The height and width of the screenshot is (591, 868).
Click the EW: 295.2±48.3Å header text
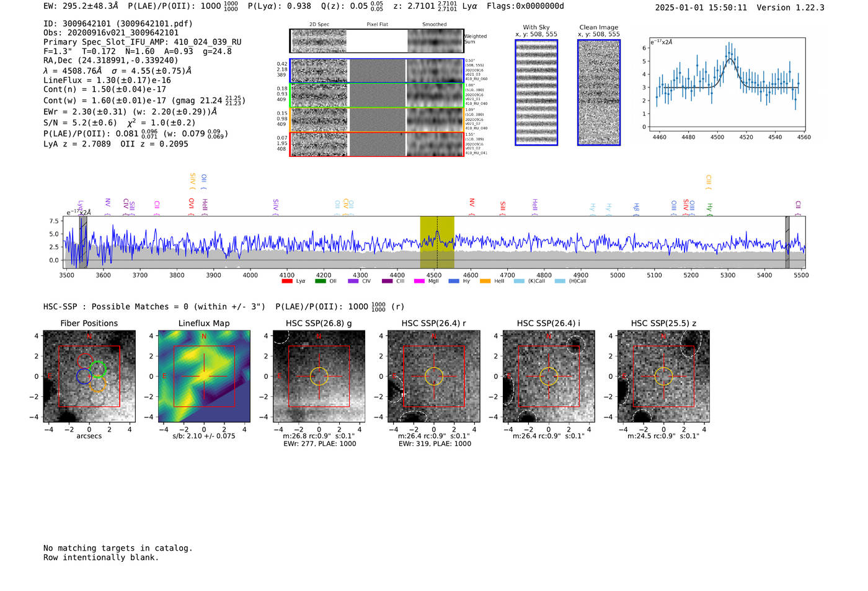coord(81,6)
